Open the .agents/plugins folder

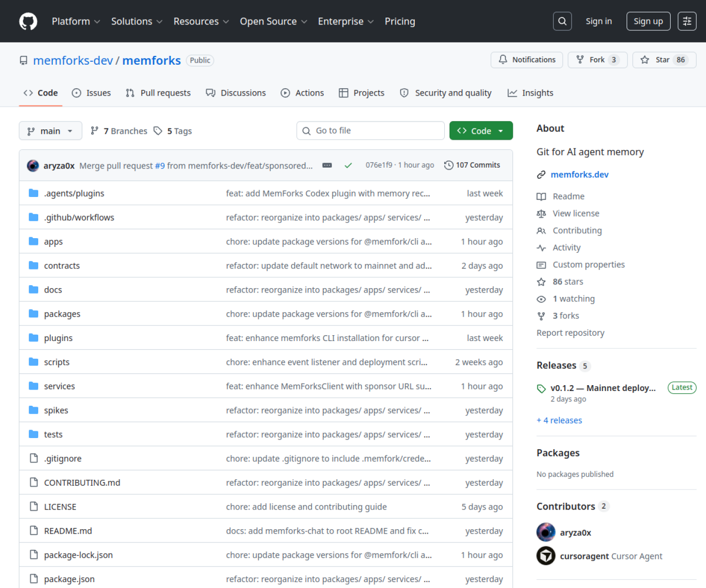click(74, 194)
